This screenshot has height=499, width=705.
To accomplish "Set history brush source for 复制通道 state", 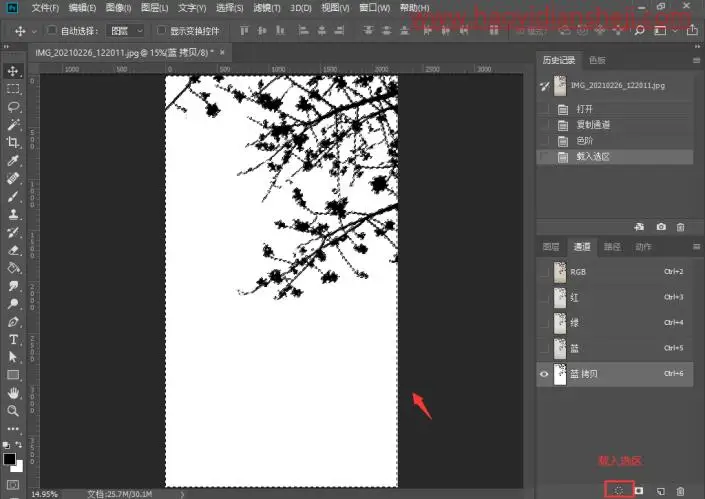I will [x=544, y=125].
